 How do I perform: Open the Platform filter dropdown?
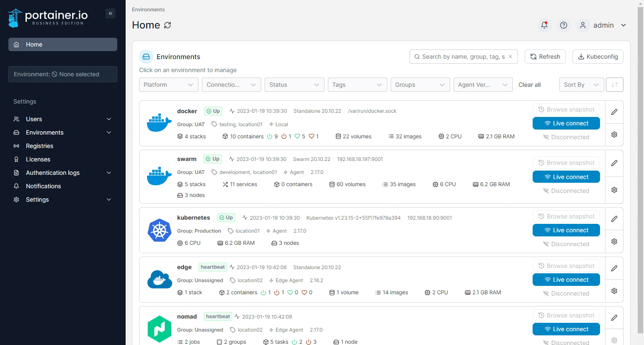(x=168, y=85)
